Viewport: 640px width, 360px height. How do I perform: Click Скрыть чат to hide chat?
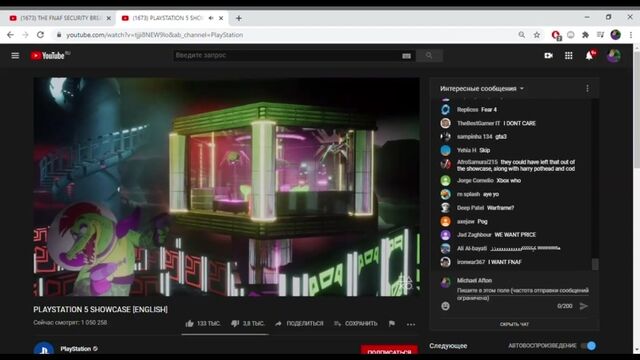514,324
